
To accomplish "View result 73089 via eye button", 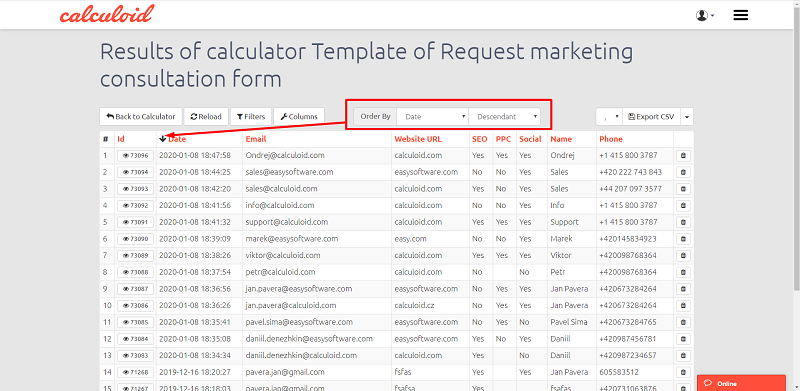I will 135,256.
